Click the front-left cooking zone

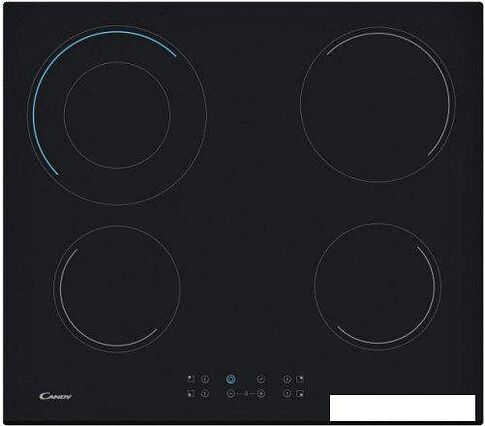pyautogui.click(x=117, y=289)
